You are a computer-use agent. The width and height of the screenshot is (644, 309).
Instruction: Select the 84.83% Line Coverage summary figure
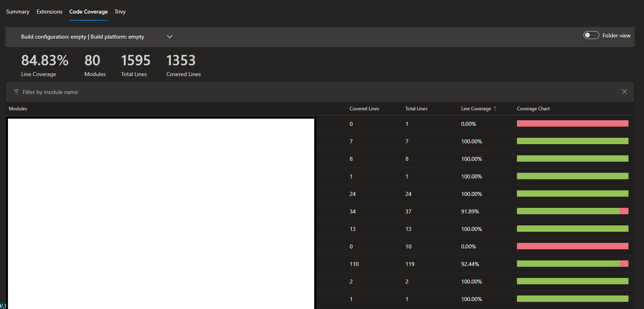(45, 61)
